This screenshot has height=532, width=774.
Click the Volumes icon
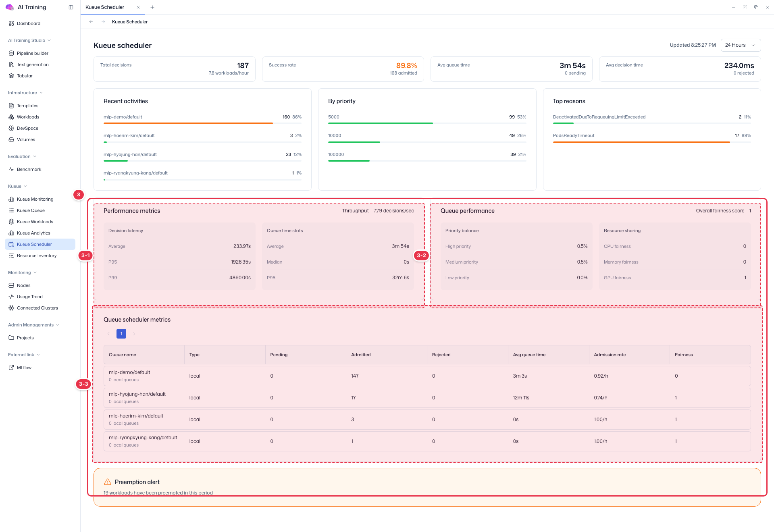11,139
